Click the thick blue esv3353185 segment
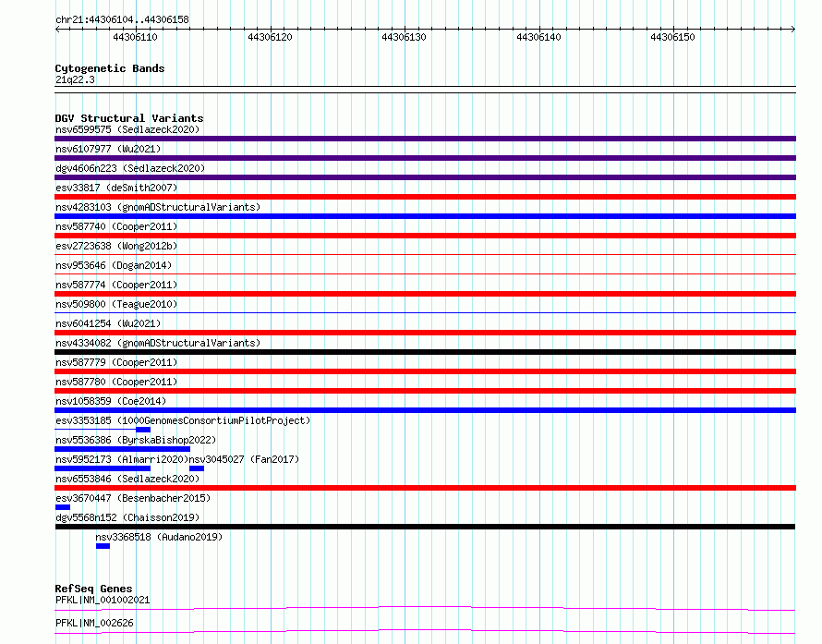 coord(143,430)
